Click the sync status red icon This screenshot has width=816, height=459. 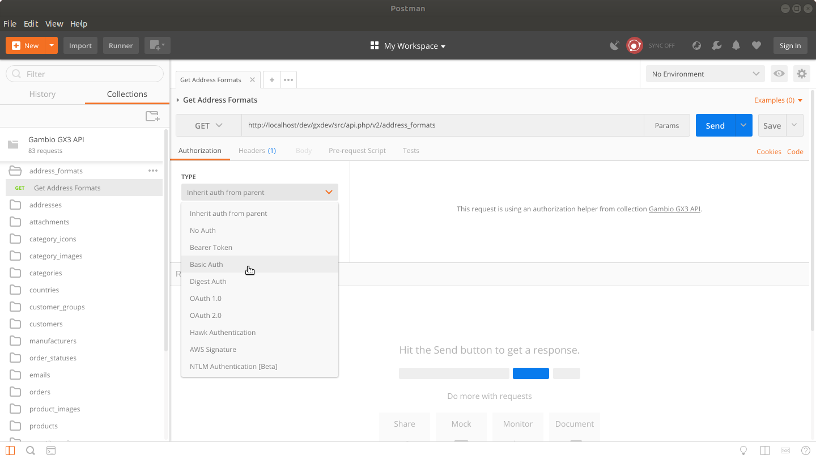634,45
